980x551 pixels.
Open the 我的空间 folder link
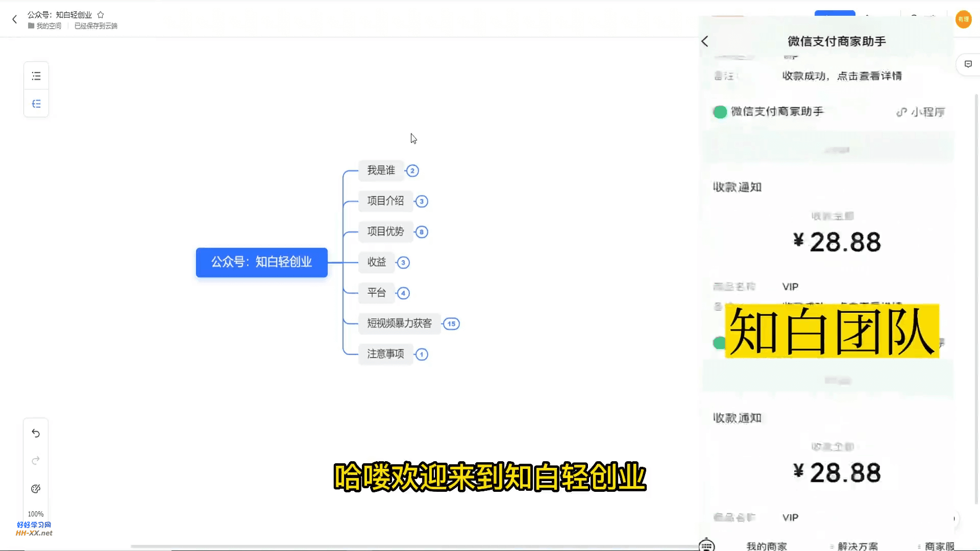pyautogui.click(x=45, y=26)
